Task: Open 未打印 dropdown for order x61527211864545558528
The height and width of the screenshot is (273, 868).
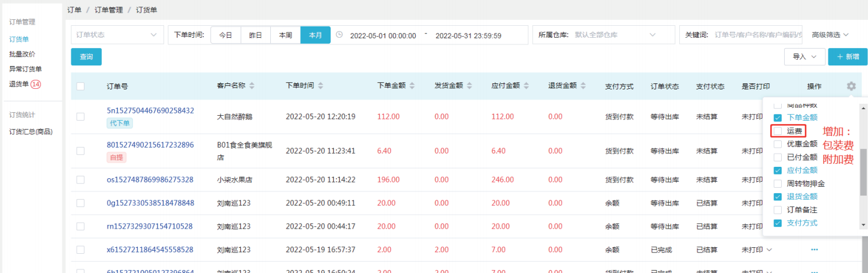Action: point(757,250)
